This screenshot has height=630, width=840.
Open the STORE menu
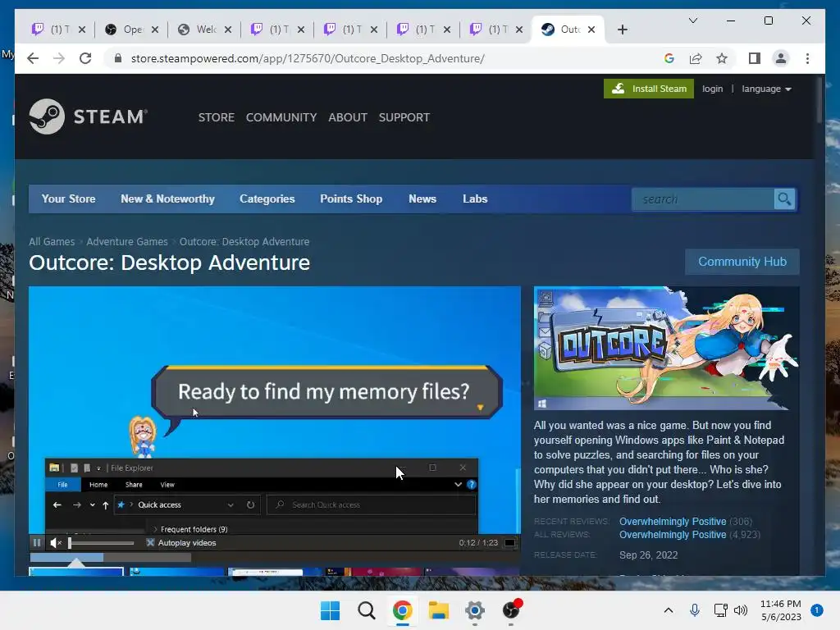217,117
